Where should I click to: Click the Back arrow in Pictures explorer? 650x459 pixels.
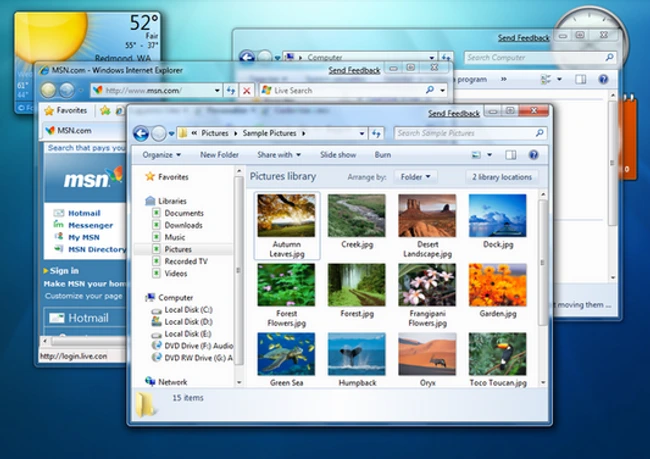[x=141, y=133]
